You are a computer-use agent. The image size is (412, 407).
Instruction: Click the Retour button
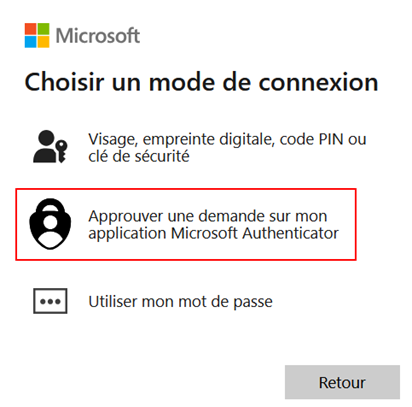point(342,382)
